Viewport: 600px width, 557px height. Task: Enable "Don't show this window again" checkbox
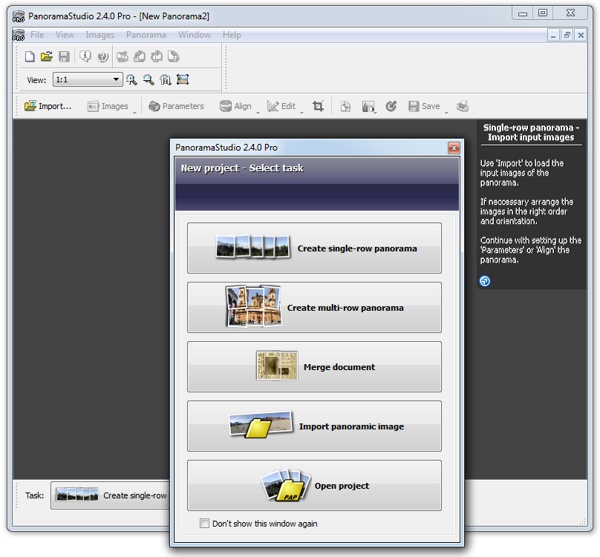[205, 523]
